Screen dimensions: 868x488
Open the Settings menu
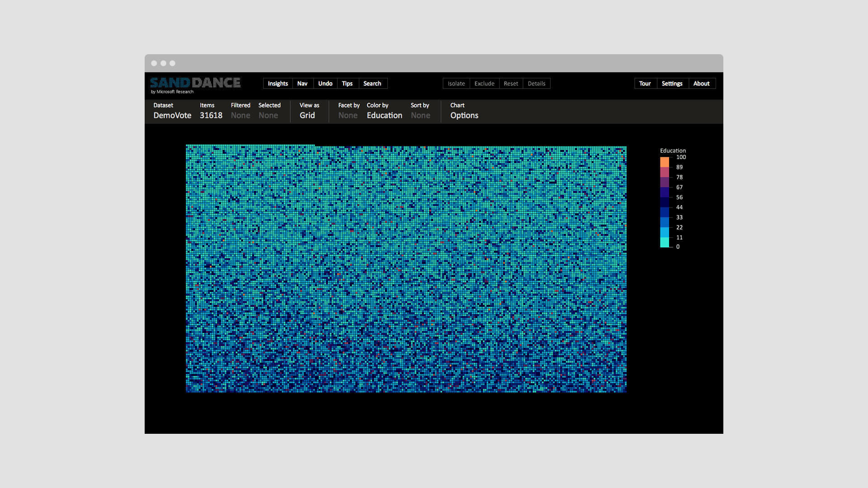point(672,84)
